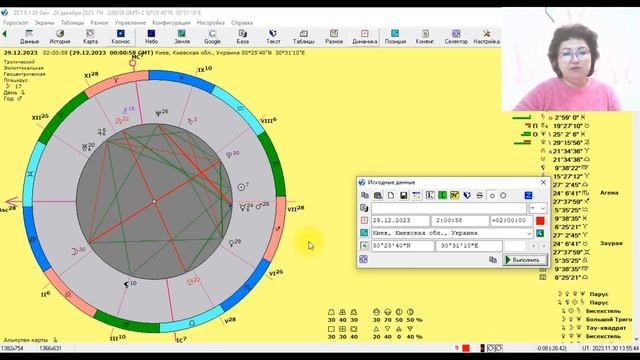Open the Небо view
Viewport: 640px width, 360px height.
click(151, 37)
